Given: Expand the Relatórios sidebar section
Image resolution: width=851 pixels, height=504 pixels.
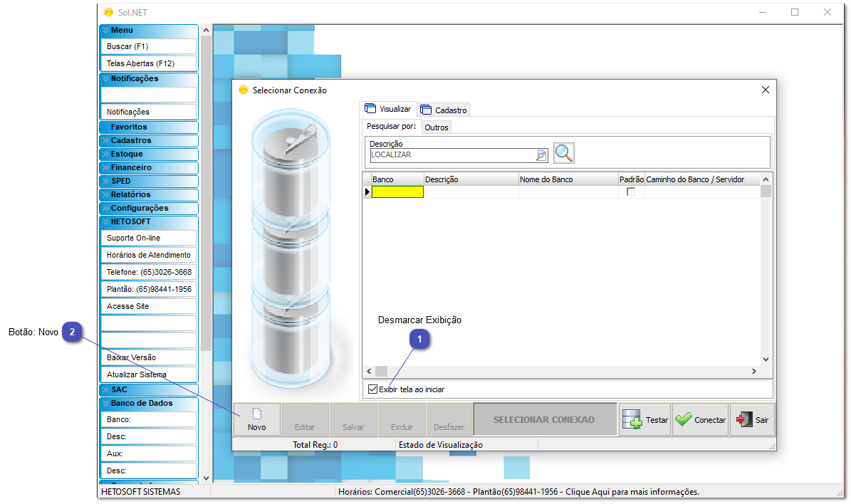Looking at the screenshot, I should click(x=149, y=194).
